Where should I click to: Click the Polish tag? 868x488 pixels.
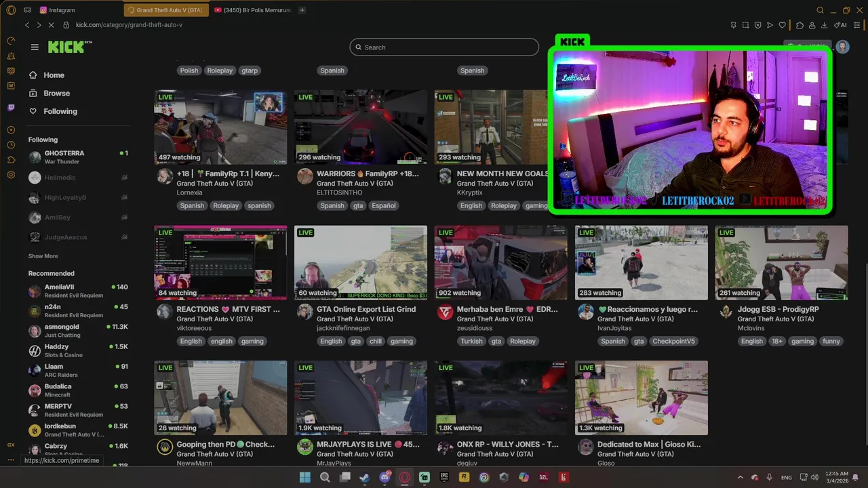pyautogui.click(x=189, y=70)
